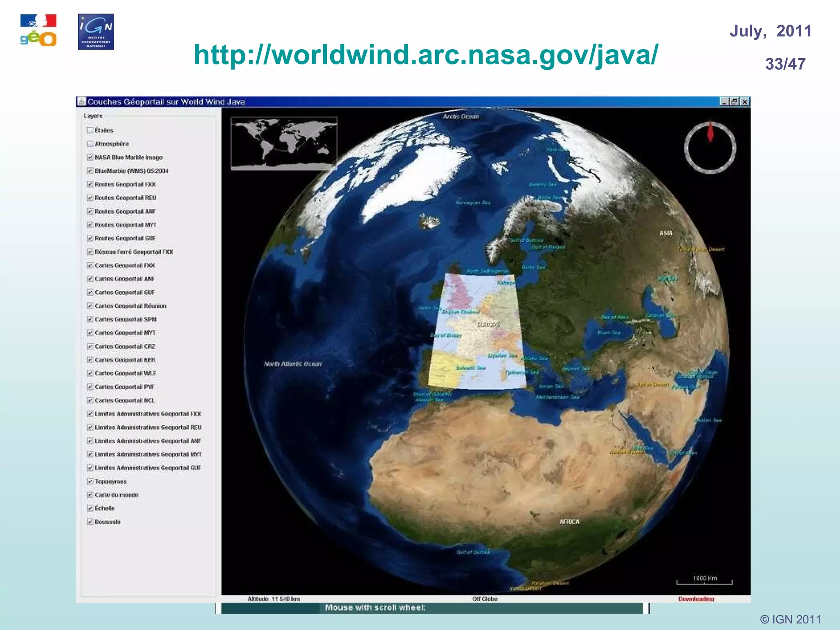Toggle Cartes Geoportail NCL checkbox
This screenshot has width=840, height=630.
click(90, 400)
